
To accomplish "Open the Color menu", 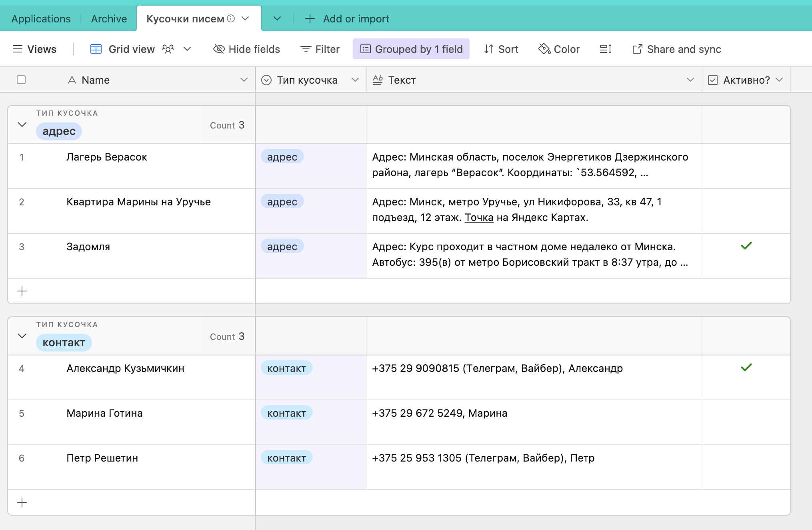I will pyautogui.click(x=559, y=49).
